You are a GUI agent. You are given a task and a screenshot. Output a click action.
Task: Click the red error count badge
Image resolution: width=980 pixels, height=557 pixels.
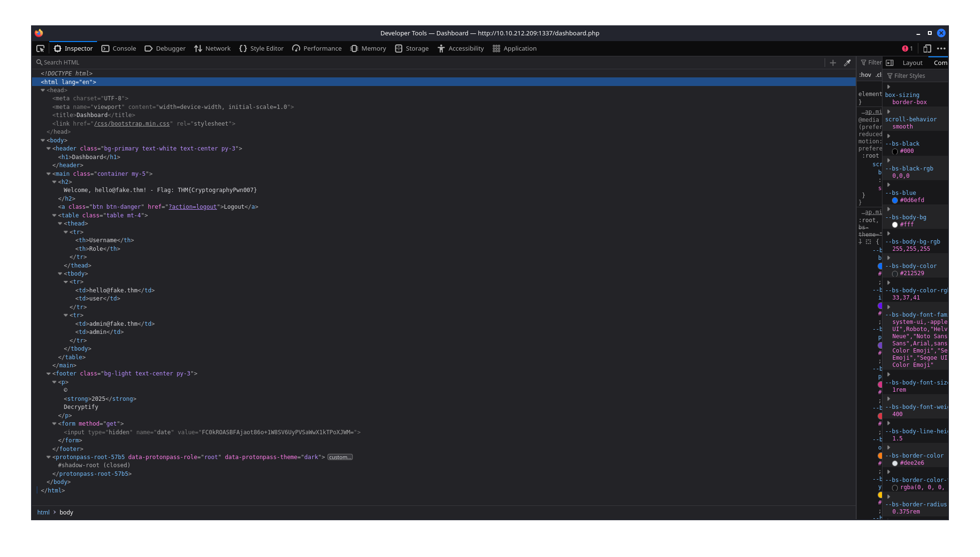pos(907,49)
